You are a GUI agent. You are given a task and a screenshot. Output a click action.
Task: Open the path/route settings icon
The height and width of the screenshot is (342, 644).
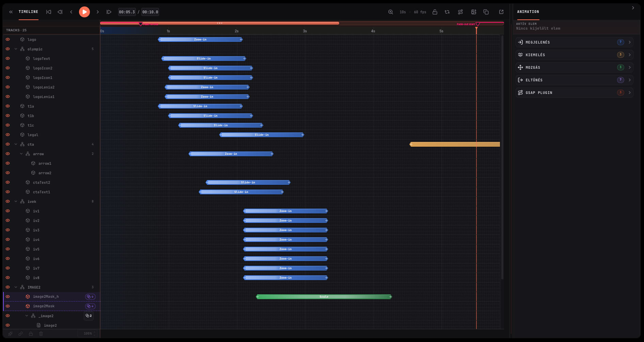(x=460, y=12)
